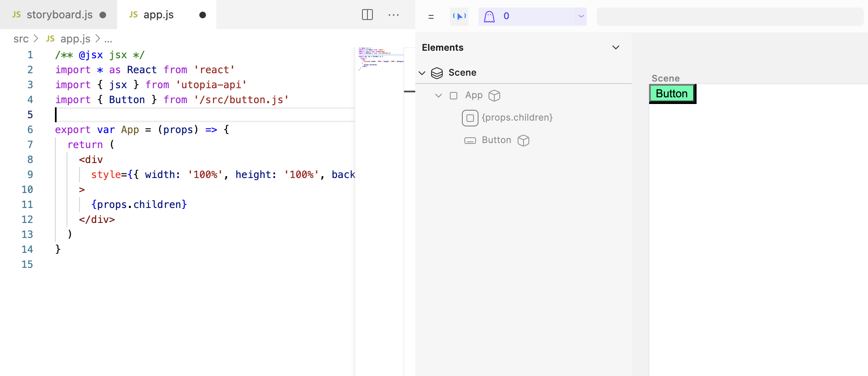Click src in the breadcrumb path
Screen dimensions: 868x376
[20, 39]
